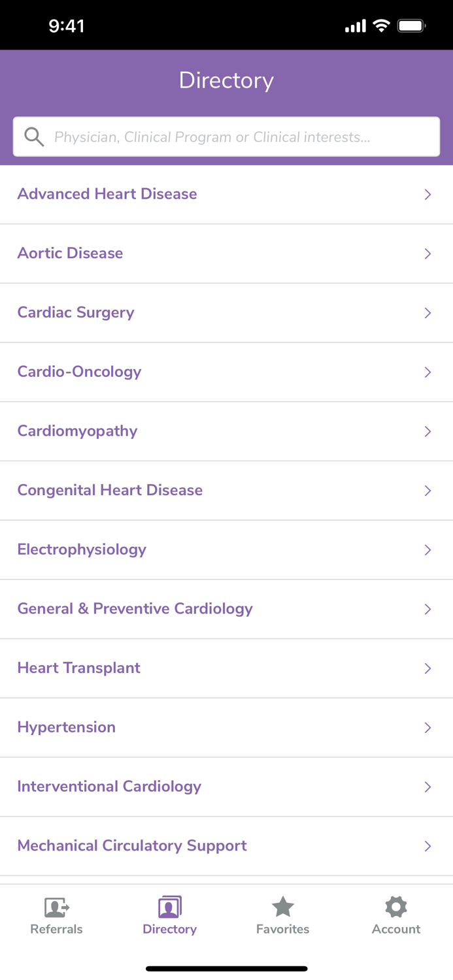Tap the Account gear icon
The height and width of the screenshot is (980, 453).
click(395, 906)
